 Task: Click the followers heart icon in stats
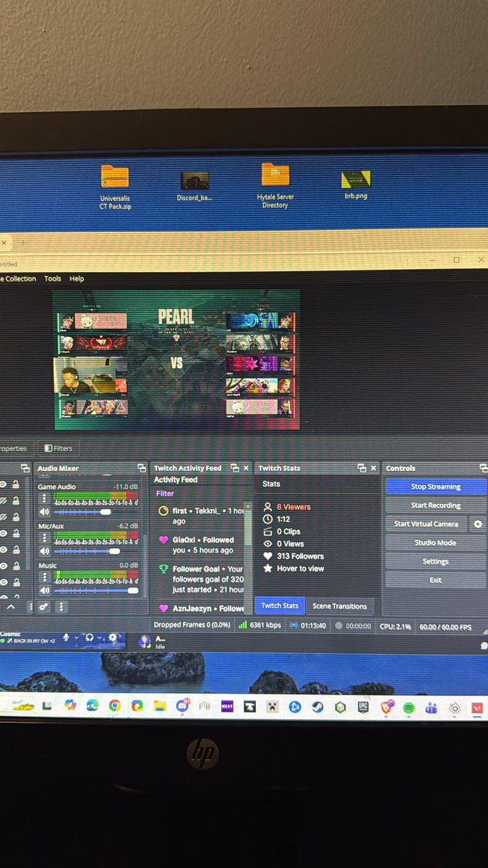[x=268, y=556]
